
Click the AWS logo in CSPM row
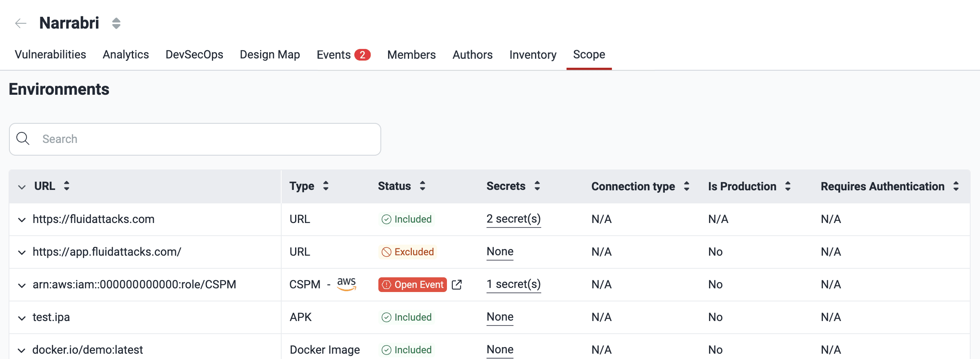point(347,284)
